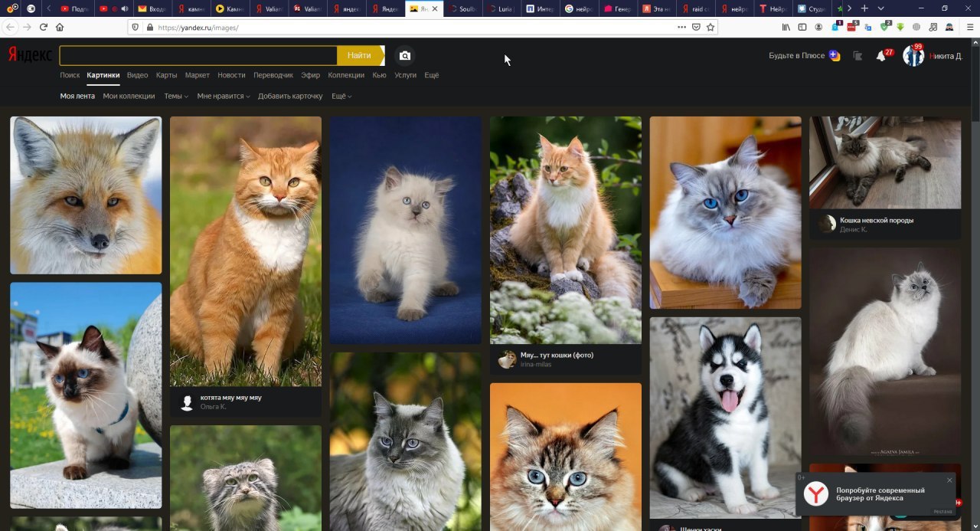Open Мяу... тут кошки (фото) caption
Image resolution: width=980 pixels, height=531 pixels.
(x=557, y=355)
